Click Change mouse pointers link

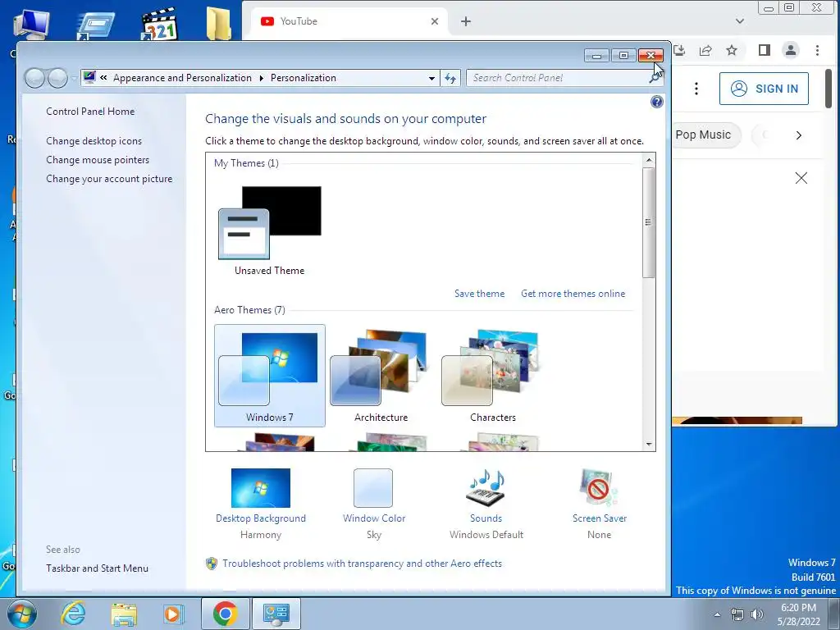pos(98,160)
